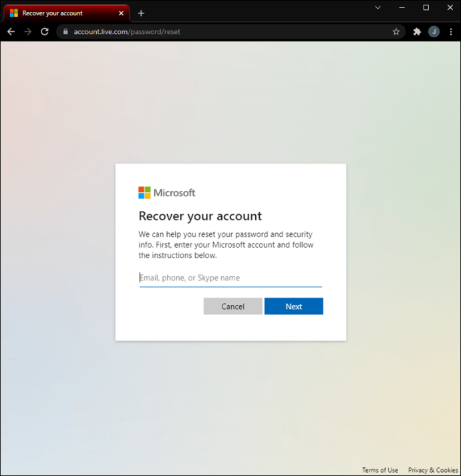Close the browser window
This screenshot has width=461, height=476.
(450, 7)
